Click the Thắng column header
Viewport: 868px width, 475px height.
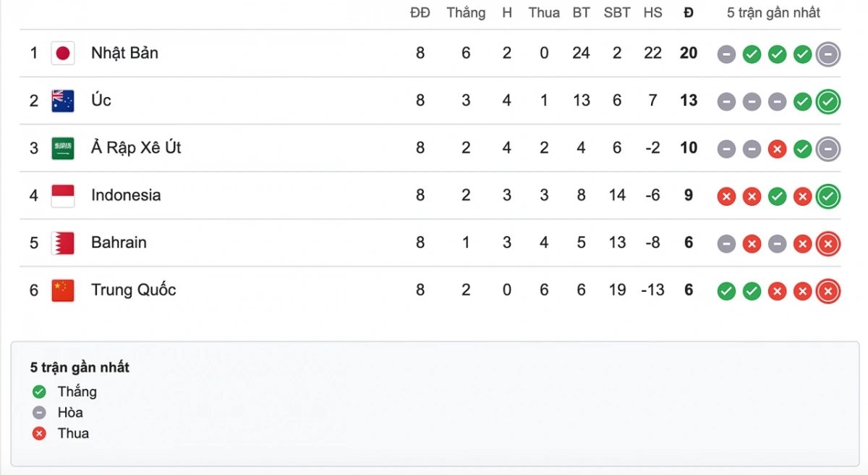(x=466, y=12)
